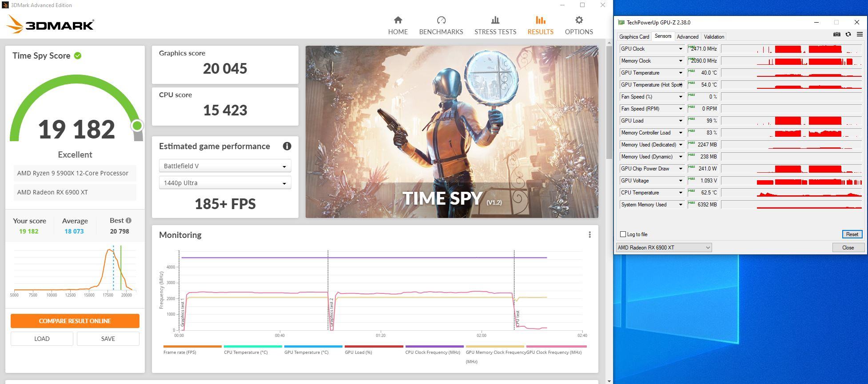Image resolution: width=868 pixels, height=384 pixels.
Task: Click the 2471.0 MHz GPU Clock value
Action: click(x=704, y=49)
